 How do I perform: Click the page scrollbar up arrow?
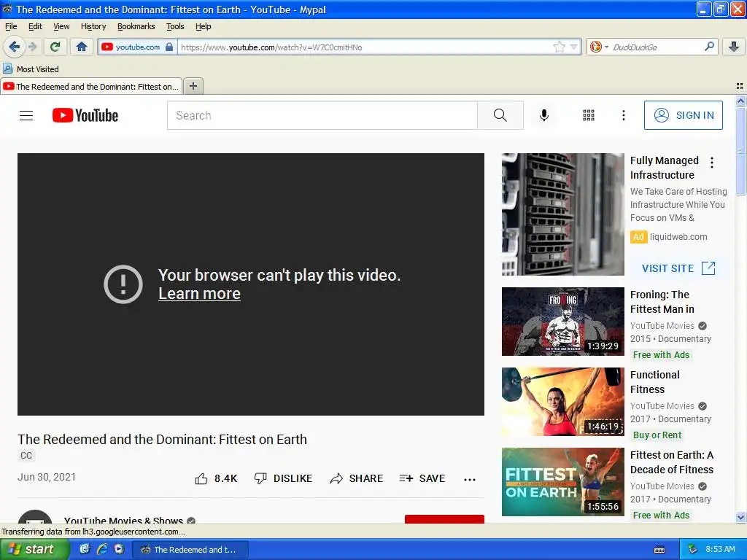740,101
